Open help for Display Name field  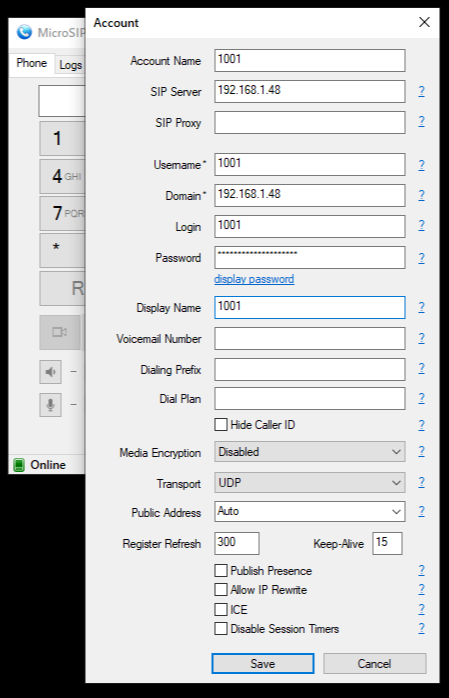(x=421, y=307)
